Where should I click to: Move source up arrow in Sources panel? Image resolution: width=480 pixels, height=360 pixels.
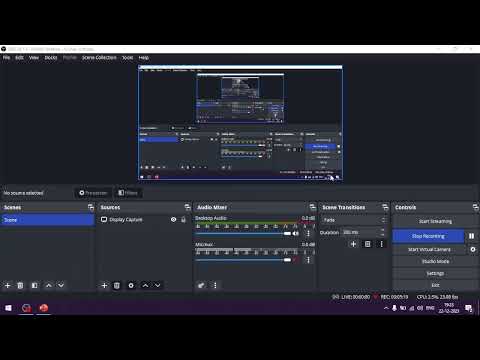tap(145, 285)
